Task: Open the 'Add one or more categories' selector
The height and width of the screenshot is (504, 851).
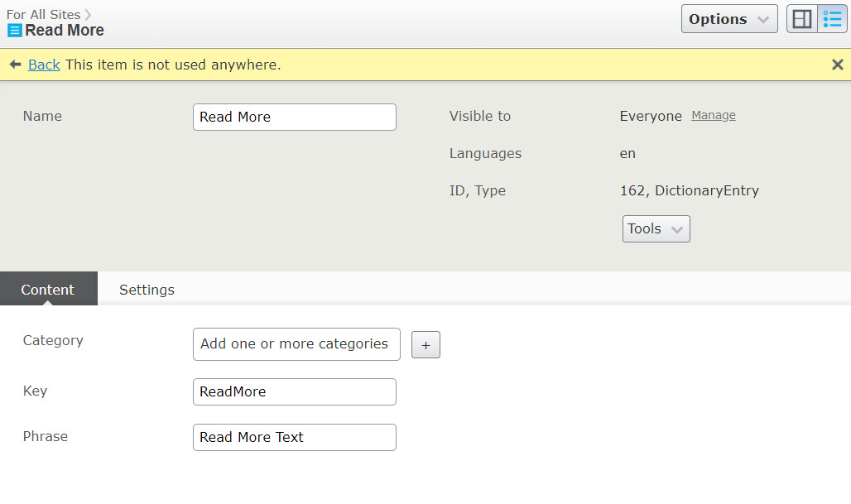Action: (296, 344)
